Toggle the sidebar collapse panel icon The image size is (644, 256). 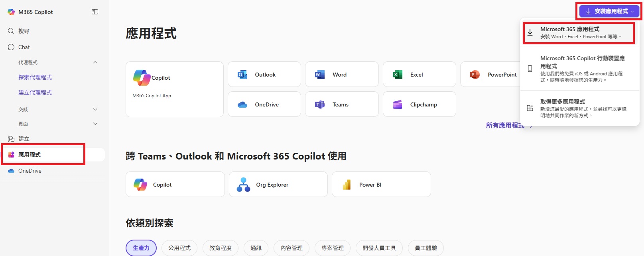click(95, 12)
